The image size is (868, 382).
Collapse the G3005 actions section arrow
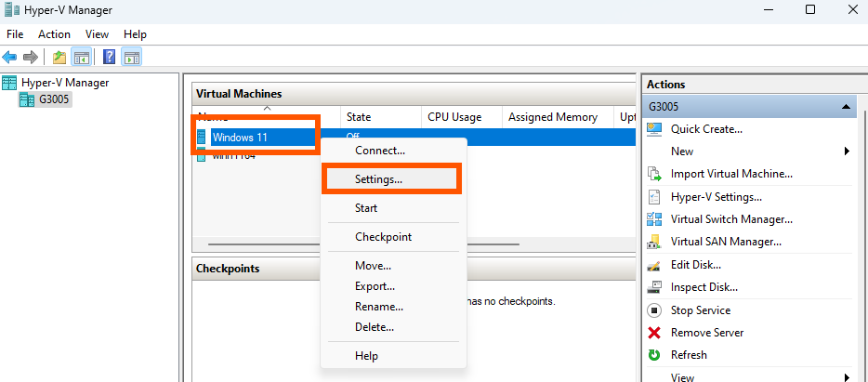click(x=846, y=107)
